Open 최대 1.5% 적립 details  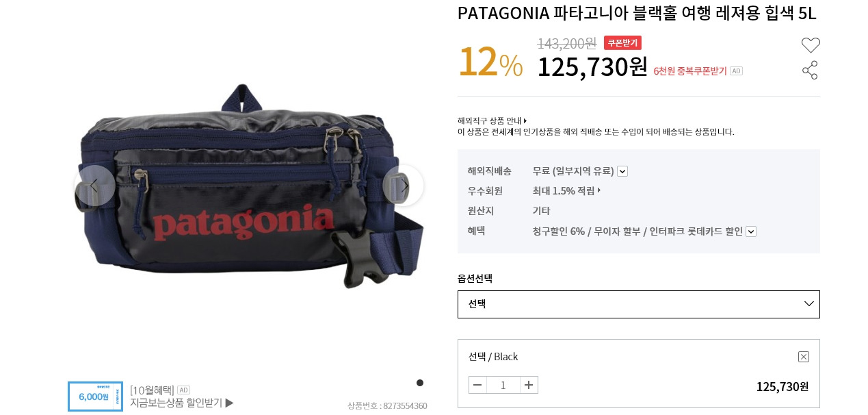pos(566,190)
